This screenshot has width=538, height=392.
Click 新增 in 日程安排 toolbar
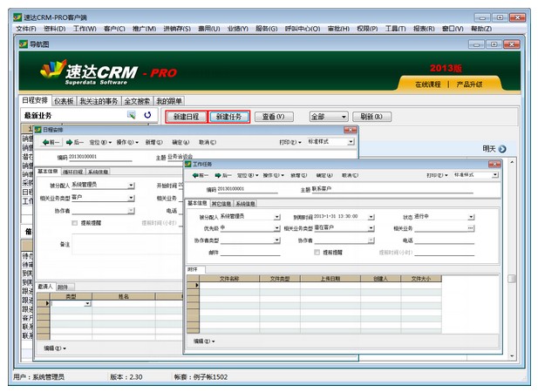(x=153, y=142)
